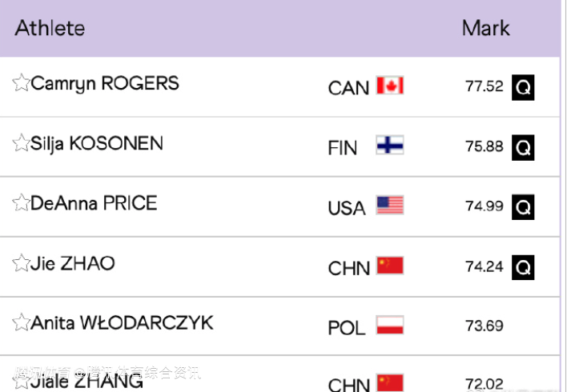Sort by Mark column header

coord(485,28)
